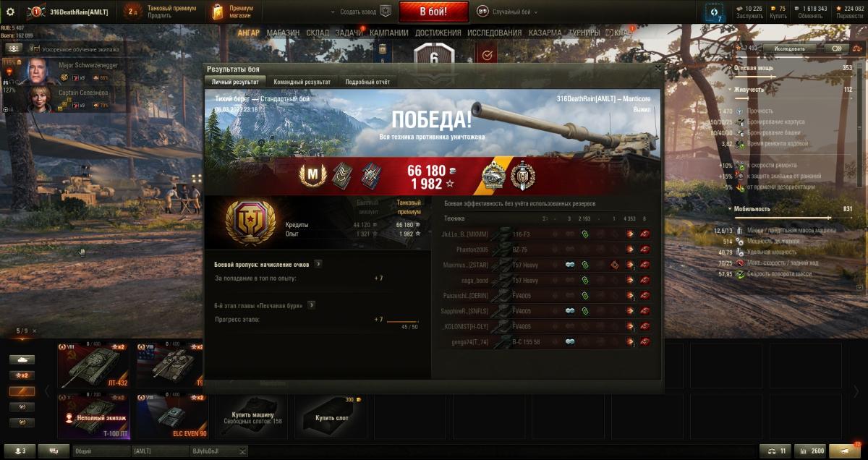Click the platoon creation icon

386,12
